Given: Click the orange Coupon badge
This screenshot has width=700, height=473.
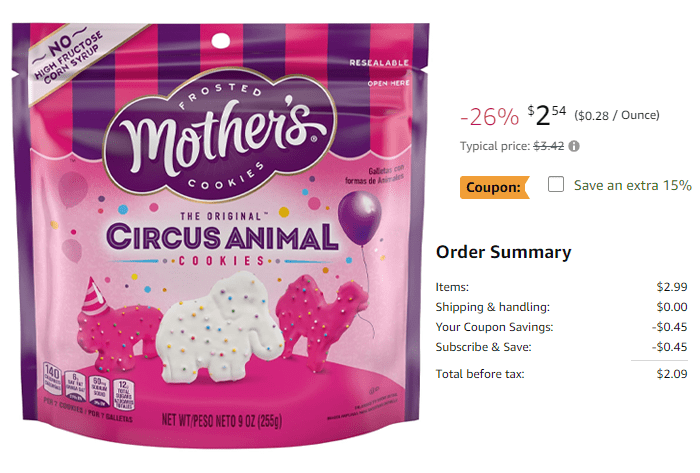Looking at the screenshot, I should [x=494, y=186].
